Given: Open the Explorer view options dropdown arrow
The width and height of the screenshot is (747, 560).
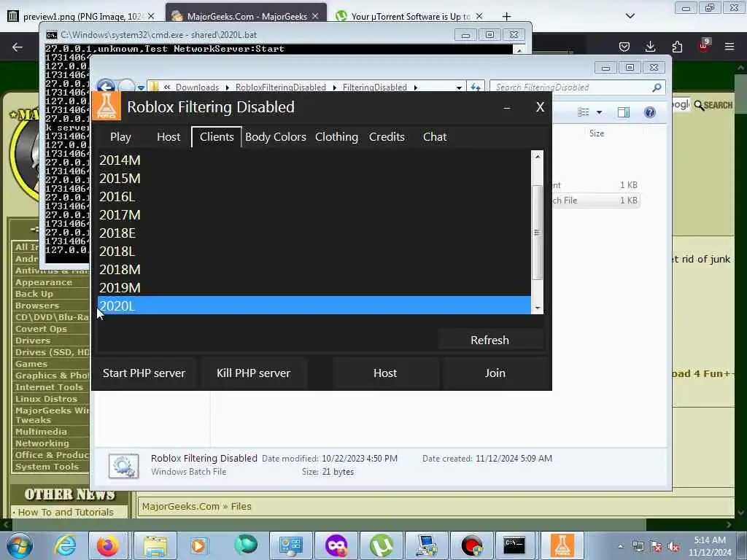Looking at the screenshot, I should 600,112.
